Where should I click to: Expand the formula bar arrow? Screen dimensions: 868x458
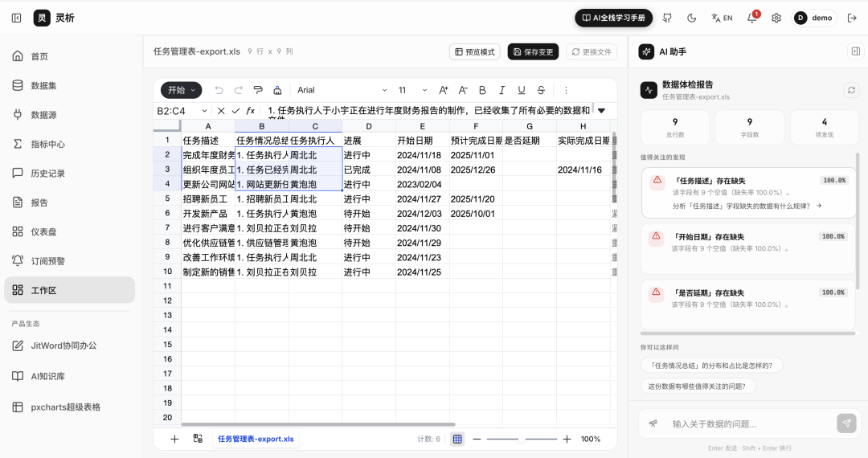click(601, 111)
